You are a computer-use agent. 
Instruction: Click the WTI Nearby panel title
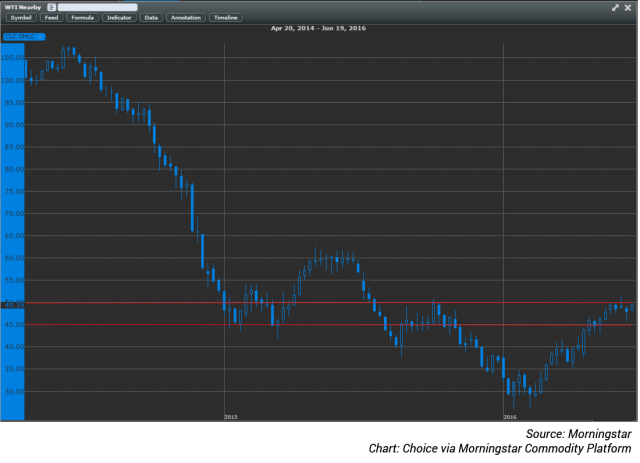pyautogui.click(x=23, y=7)
